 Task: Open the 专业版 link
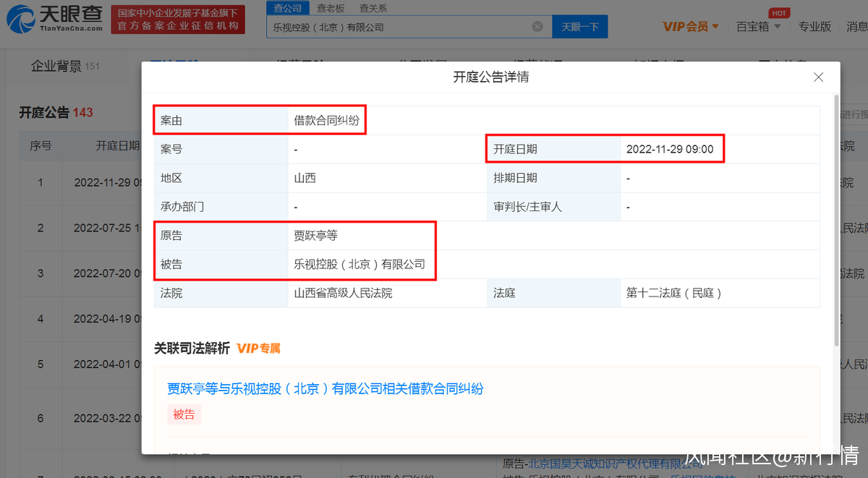(814, 26)
